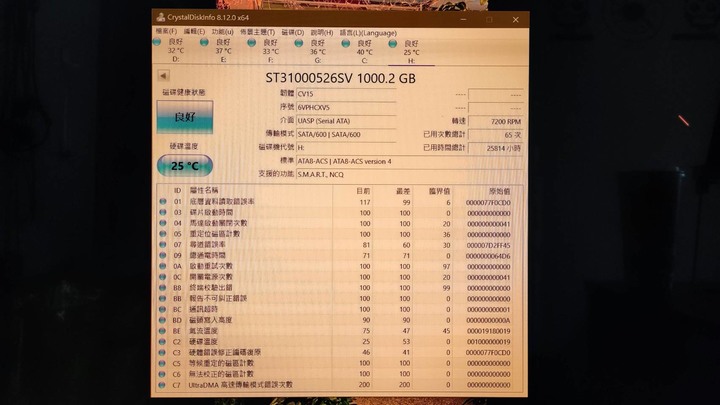Click the status orb for attribute C6
Image resolution: width=720 pixels, height=405 pixels.
tap(163, 374)
